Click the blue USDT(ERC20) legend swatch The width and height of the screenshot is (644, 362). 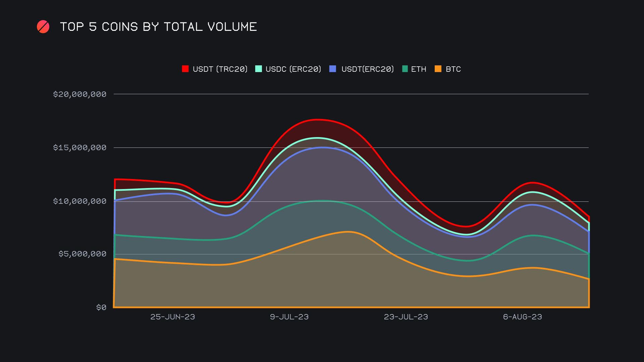[333, 69]
